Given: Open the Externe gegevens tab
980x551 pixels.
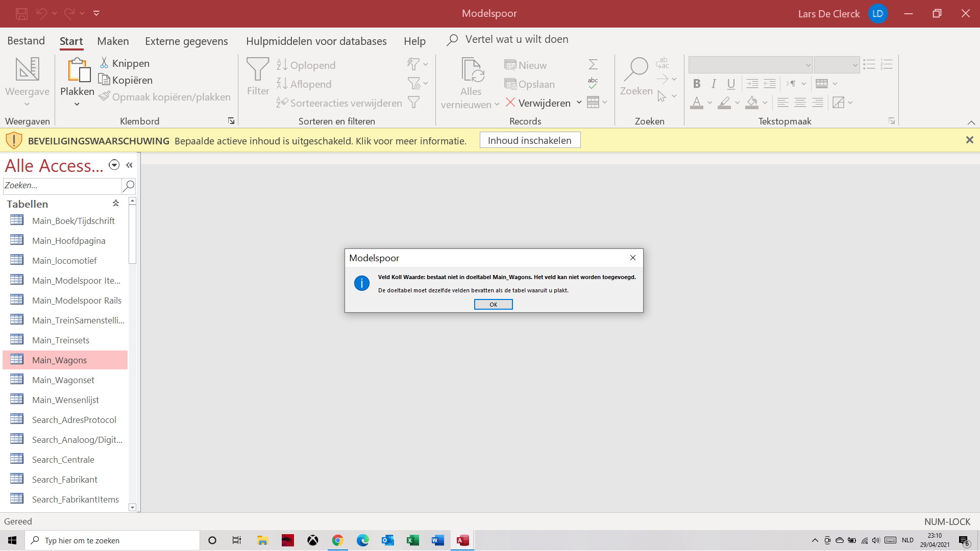Looking at the screenshot, I should [186, 41].
